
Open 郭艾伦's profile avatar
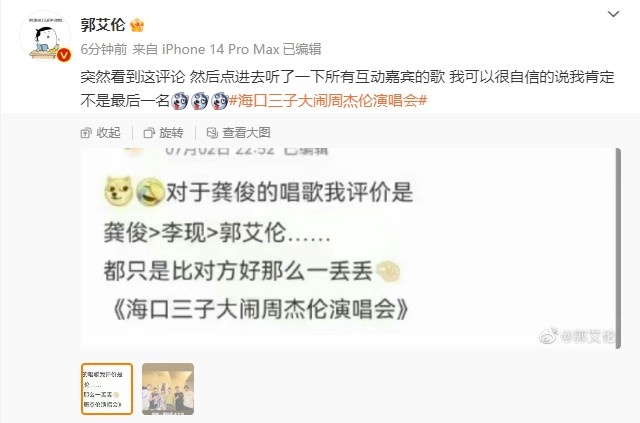tap(45, 36)
